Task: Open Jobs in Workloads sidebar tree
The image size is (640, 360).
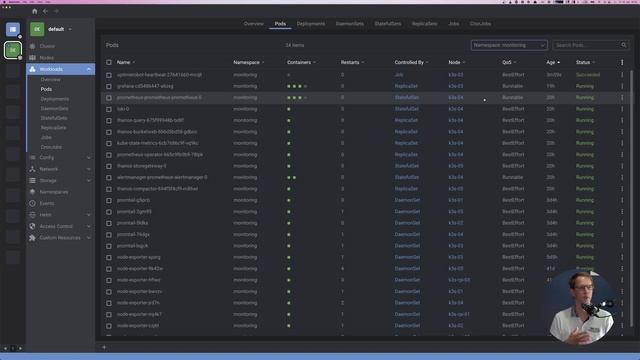Action: [x=46, y=137]
